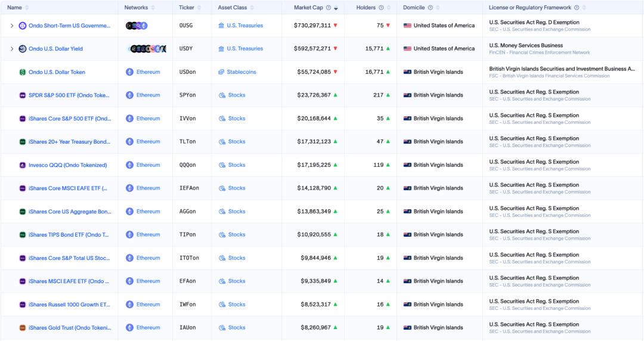The height and width of the screenshot is (341, 644).
Task: Open Invesco QQQ (Ondo Tokenized) link
Action: click(x=67, y=165)
